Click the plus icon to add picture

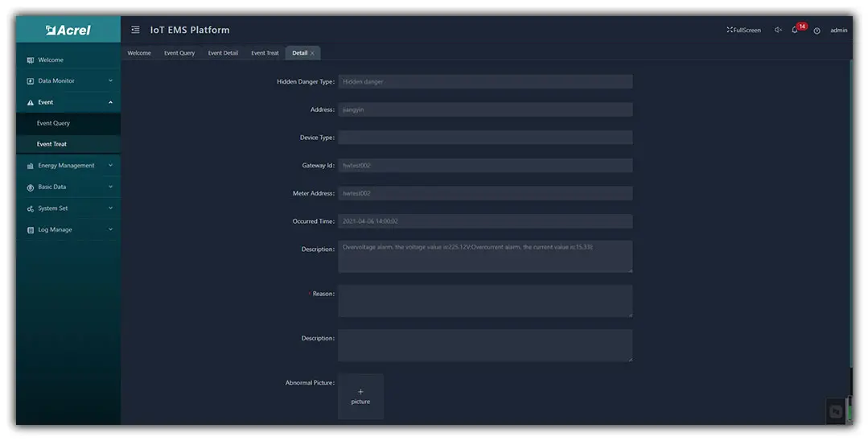[x=360, y=392]
